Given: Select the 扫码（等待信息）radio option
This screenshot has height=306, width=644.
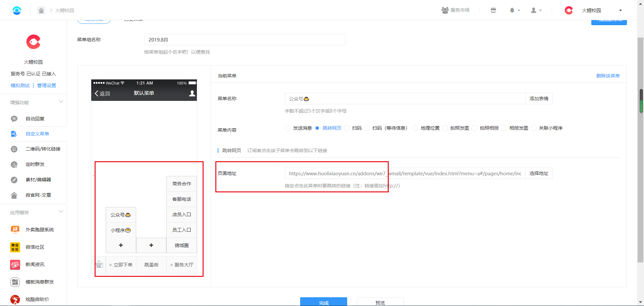Looking at the screenshot, I should (367, 128).
